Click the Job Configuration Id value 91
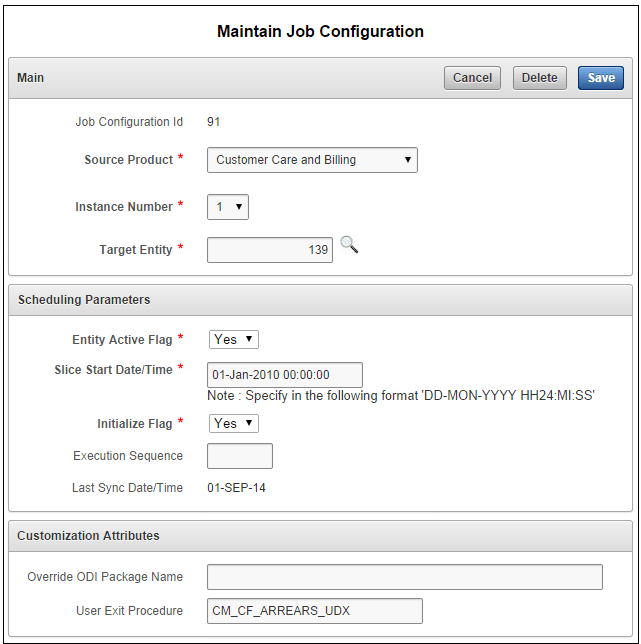The height and width of the screenshot is (644, 641). 214,122
